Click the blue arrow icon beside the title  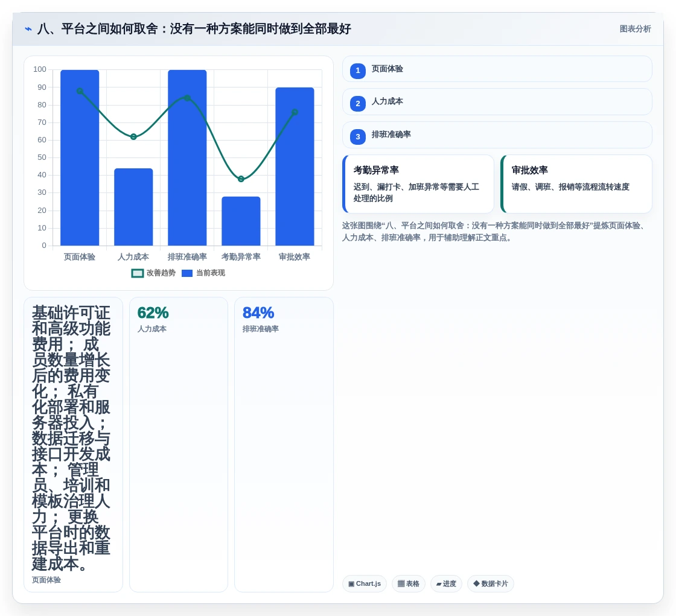28,29
